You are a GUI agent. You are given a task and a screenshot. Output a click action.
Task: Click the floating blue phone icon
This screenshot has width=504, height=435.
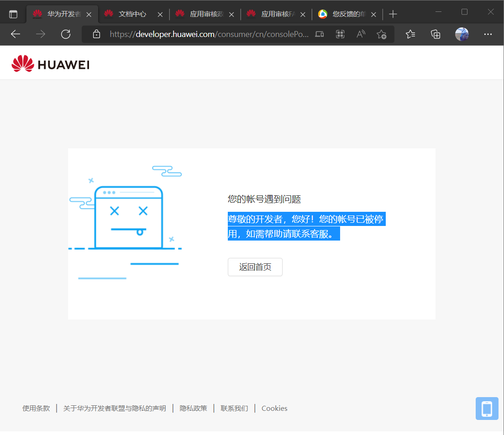click(x=487, y=409)
